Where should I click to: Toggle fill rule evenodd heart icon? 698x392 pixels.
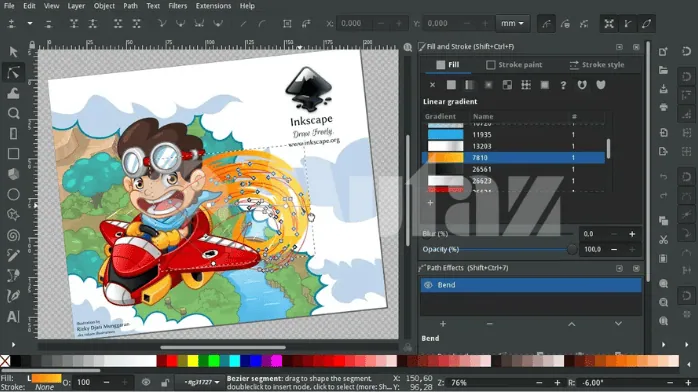point(582,85)
